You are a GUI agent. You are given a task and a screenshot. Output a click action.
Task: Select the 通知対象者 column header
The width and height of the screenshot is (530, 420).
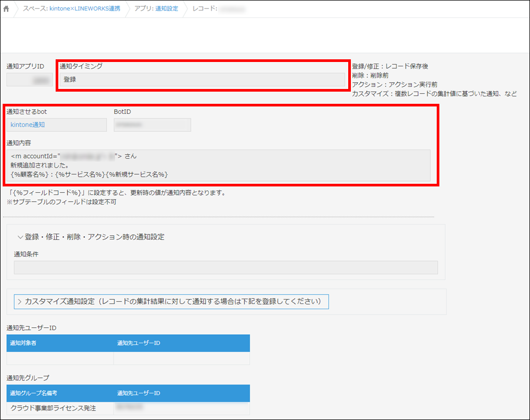tap(60, 343)
